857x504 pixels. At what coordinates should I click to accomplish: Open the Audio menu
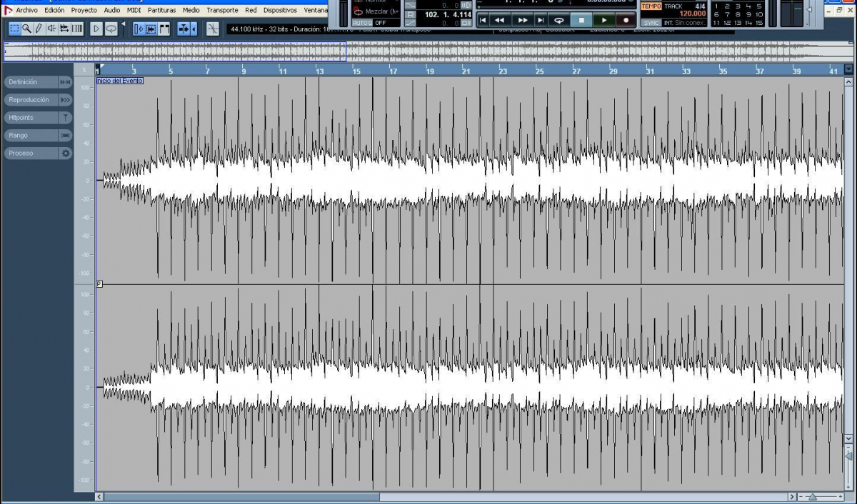click(112, 10)
